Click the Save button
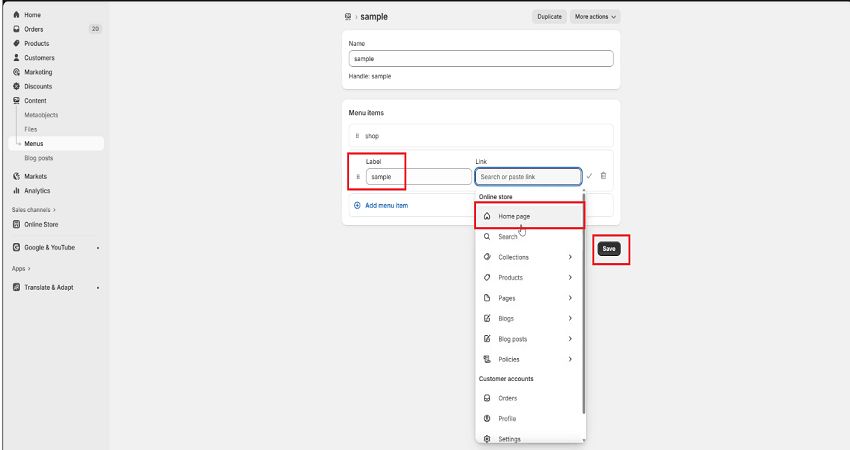Viewport: 850px width, 450px height. (x=609, y=249)
